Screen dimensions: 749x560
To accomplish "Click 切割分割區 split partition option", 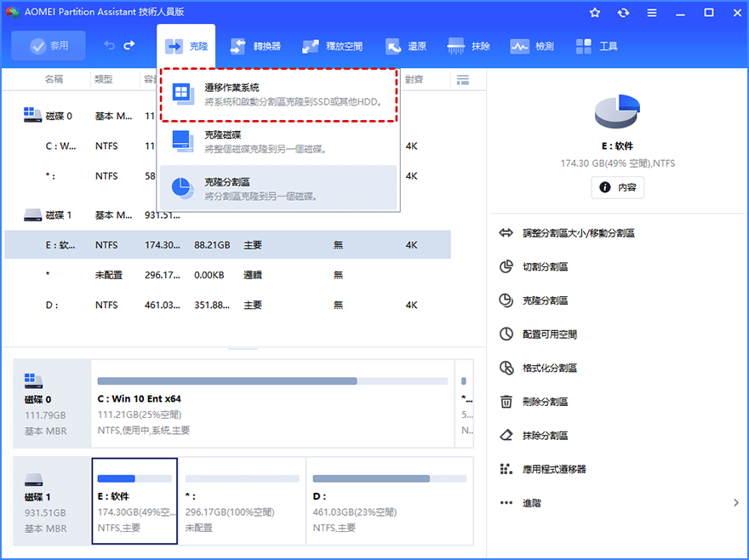I will [545, 266].
